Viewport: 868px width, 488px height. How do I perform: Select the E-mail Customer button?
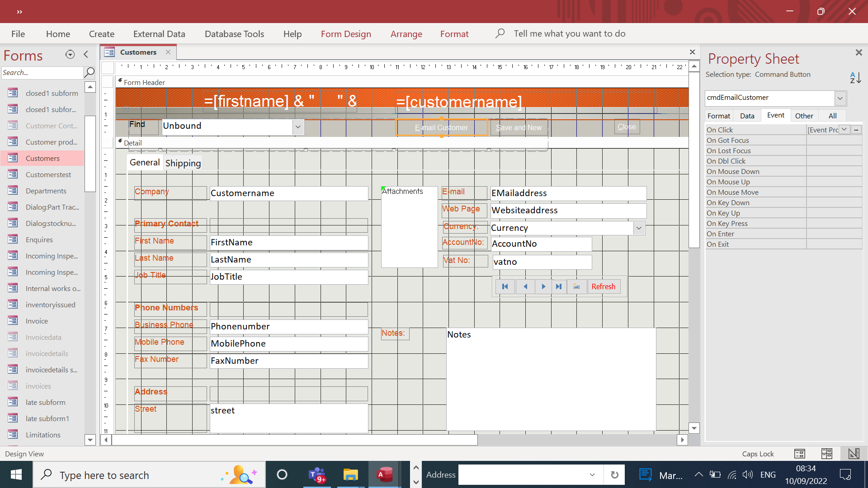click(442, 128)
